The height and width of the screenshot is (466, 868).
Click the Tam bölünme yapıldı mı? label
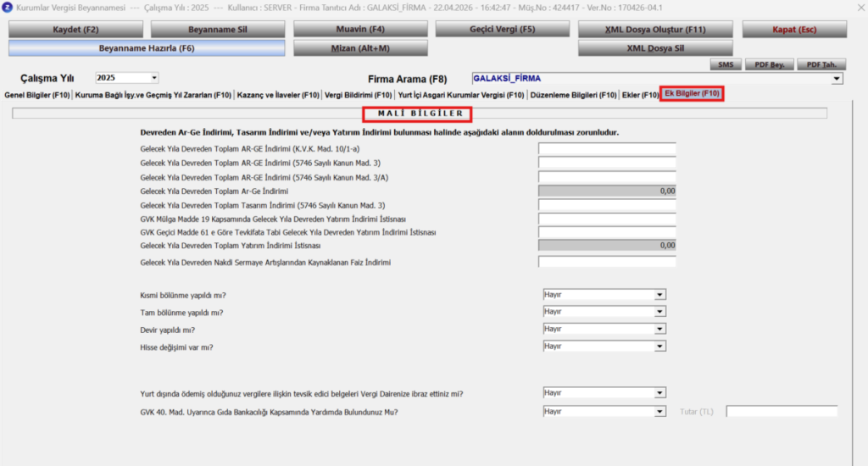[181, 313]
